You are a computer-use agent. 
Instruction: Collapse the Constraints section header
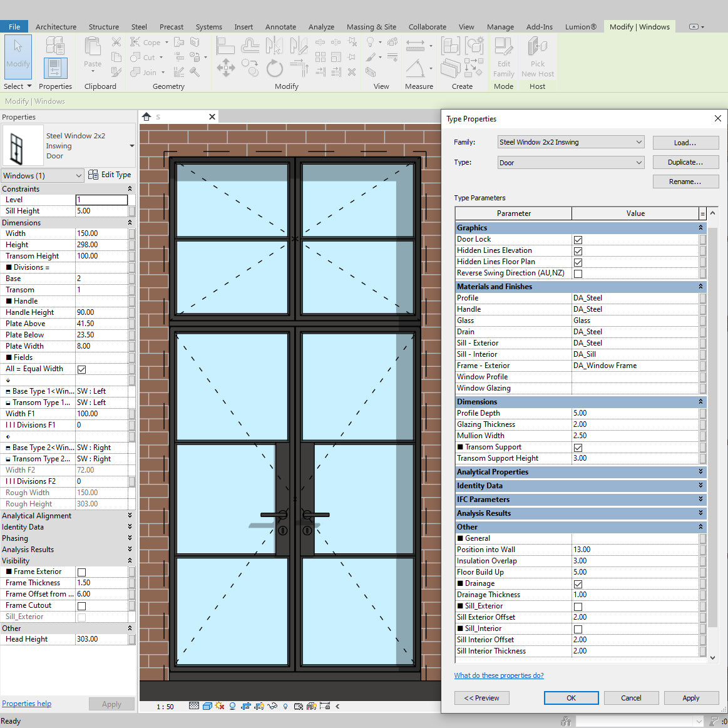[128, 188]
